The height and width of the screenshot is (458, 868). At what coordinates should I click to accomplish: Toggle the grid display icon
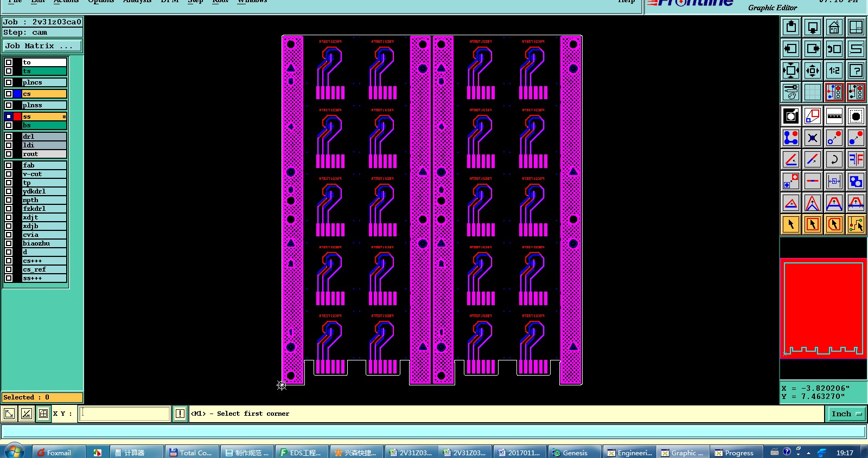[813, 92]
